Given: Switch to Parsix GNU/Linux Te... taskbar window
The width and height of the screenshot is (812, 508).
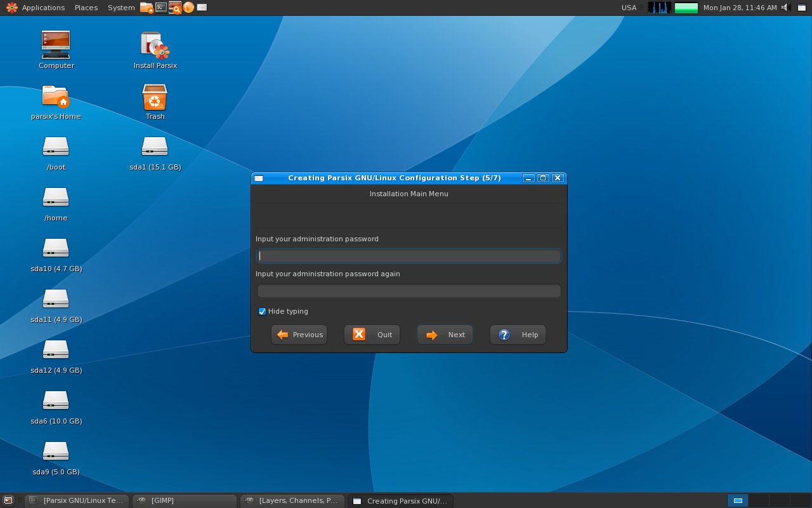Looking at the screenshot, I should [77, 500].
